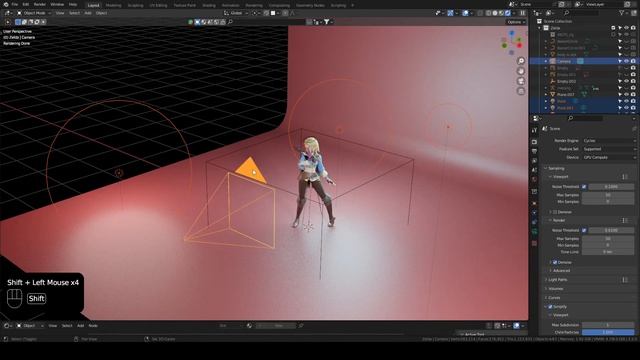Click outliner filter funnel icon
The image size is (640, 360).
pos(622,13)
